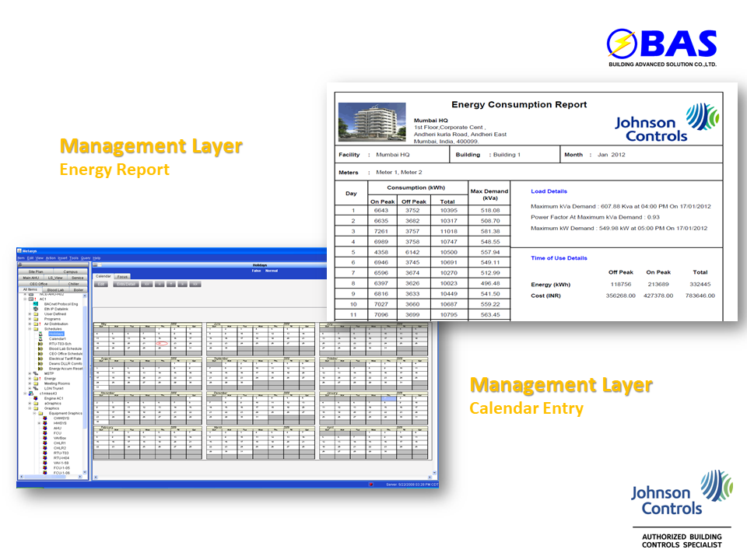
Task: Click the circled date in May calendar
Action: (162, 343)
